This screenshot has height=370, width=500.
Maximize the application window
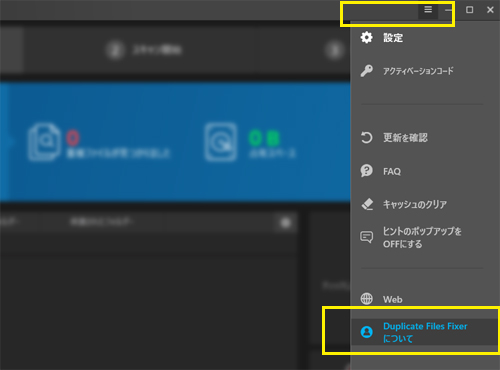point(469,10)
